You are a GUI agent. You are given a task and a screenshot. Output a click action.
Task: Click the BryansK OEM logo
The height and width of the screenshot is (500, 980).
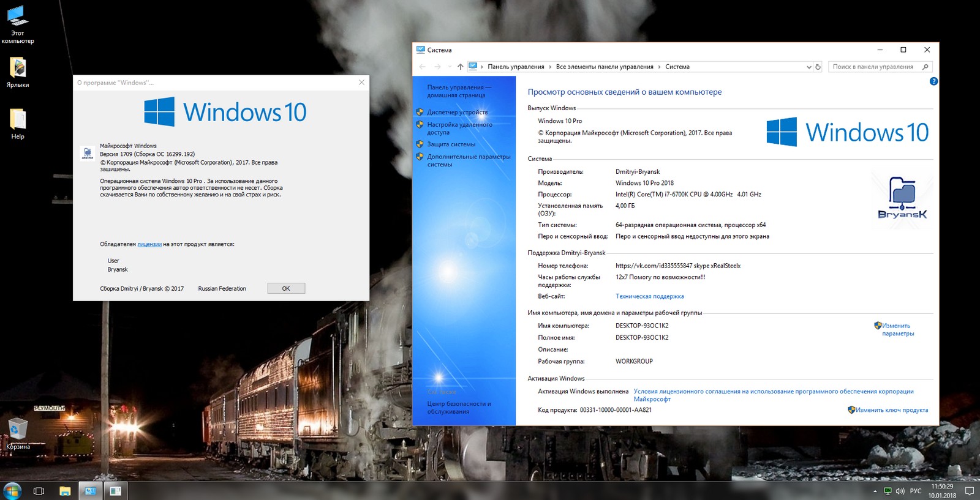coord(902,198)
